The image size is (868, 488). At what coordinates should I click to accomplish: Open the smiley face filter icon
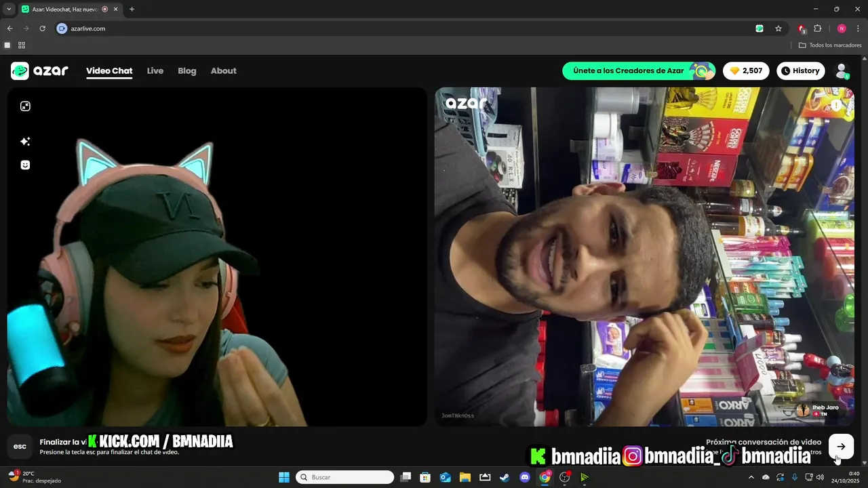(x=25, y=165)
